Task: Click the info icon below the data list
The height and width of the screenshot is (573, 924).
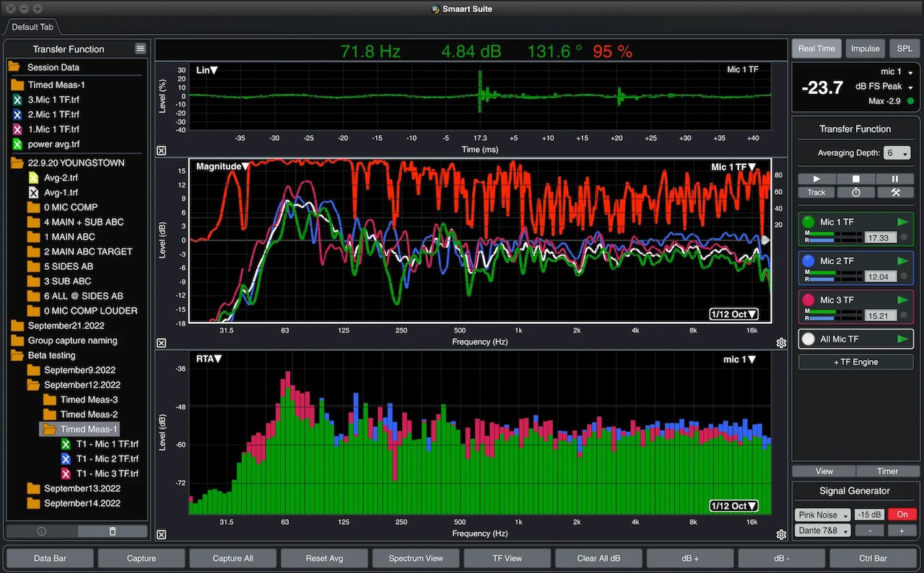Action: tap(41, 531)
